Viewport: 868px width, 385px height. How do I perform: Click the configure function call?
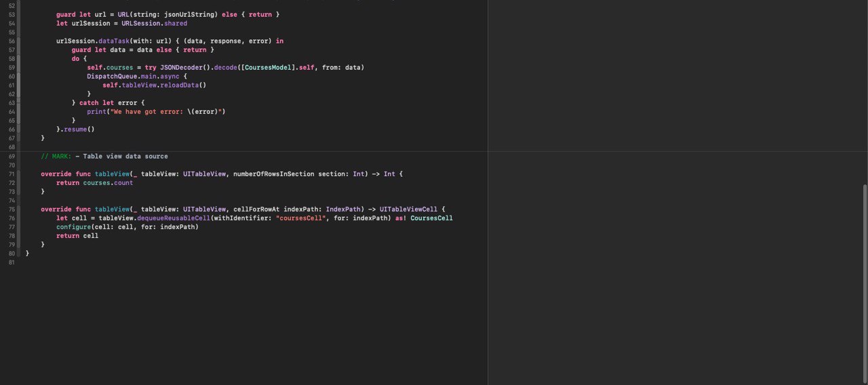[x=73, y=226]
